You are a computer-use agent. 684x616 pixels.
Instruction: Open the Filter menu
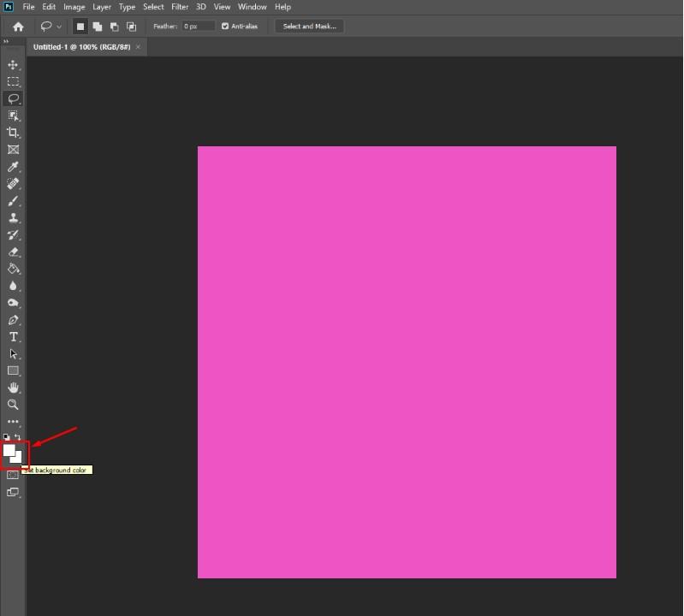[180, 7]
